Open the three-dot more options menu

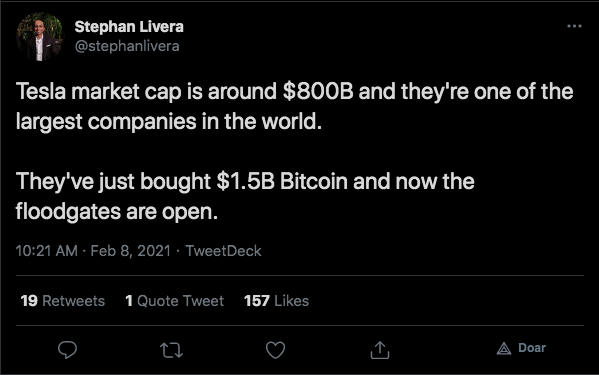[x=574, y=26]
